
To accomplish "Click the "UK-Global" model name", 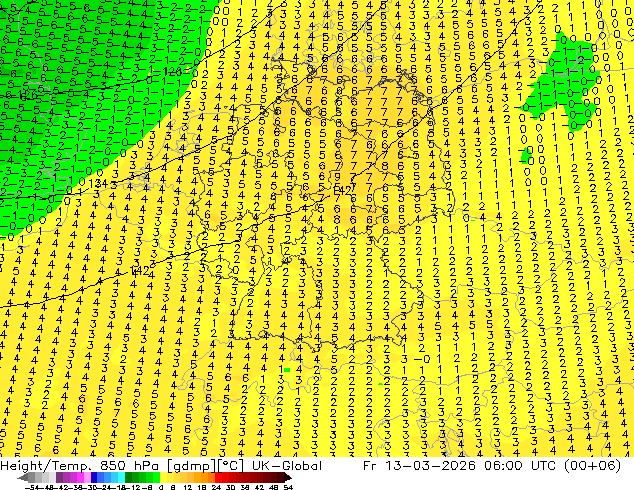I will tap(287, 466).
